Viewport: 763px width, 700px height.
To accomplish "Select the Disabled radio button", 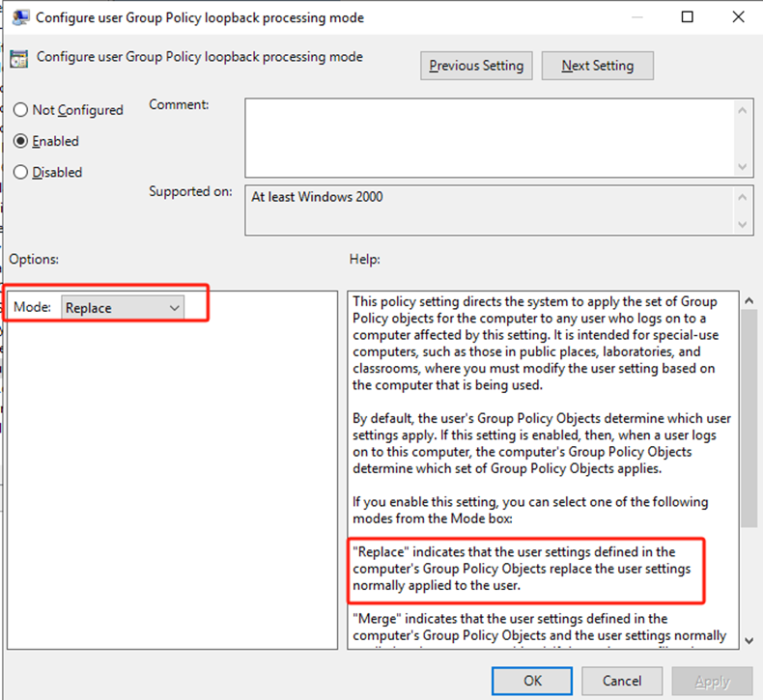I will pos(20,172).
